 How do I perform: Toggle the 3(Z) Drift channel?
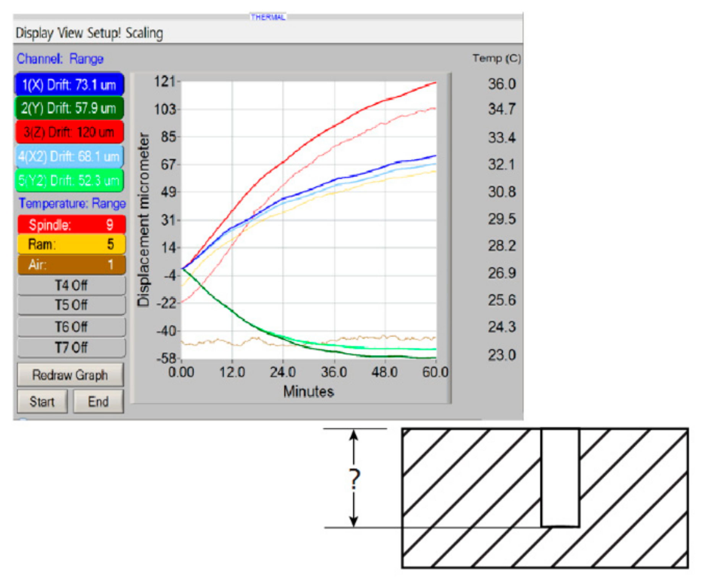70,132
